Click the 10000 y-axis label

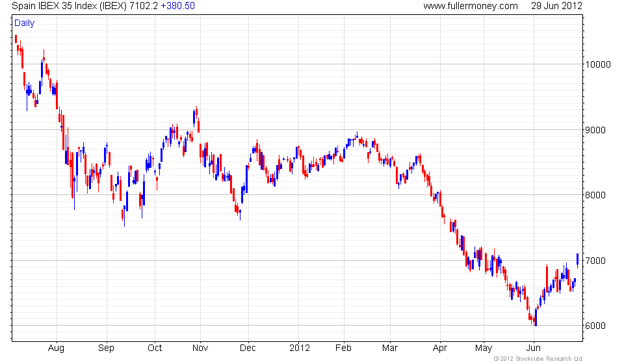click(x=597, y=64)
